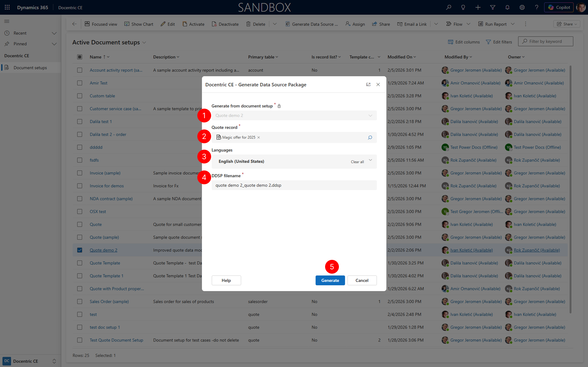Click the Cancel button in dialog
This screenshot has height=367, width=588.
(x=362, y=280)
